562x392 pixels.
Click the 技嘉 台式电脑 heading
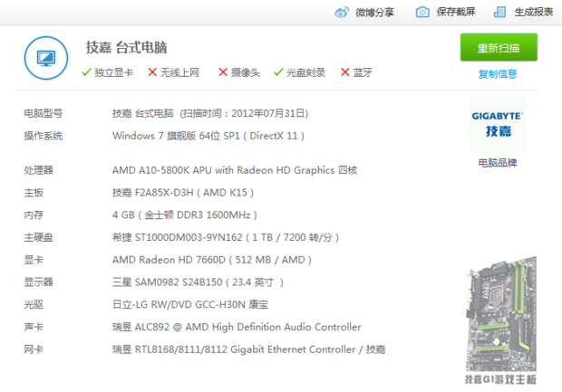pyautogui.click(x=126, y=47)
